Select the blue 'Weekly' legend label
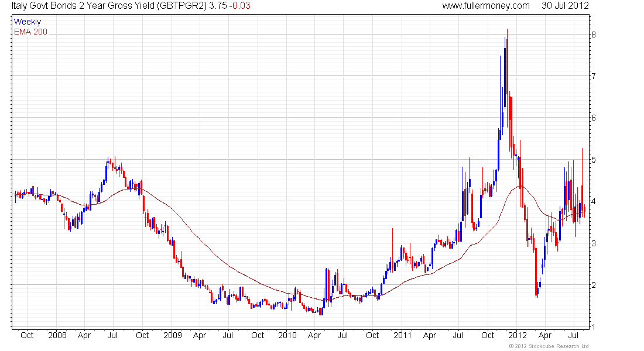The image size is (644, 351). (x=28, y=22)
